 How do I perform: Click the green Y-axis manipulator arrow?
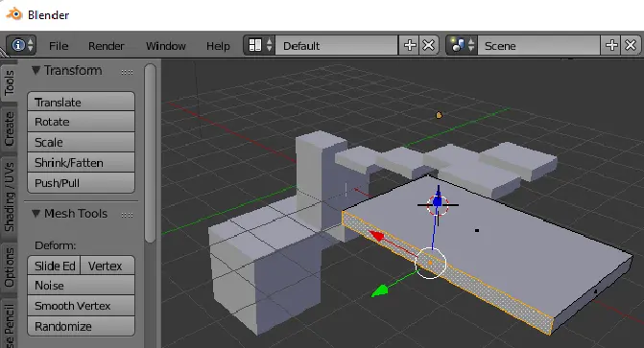(x=380, y=290)
